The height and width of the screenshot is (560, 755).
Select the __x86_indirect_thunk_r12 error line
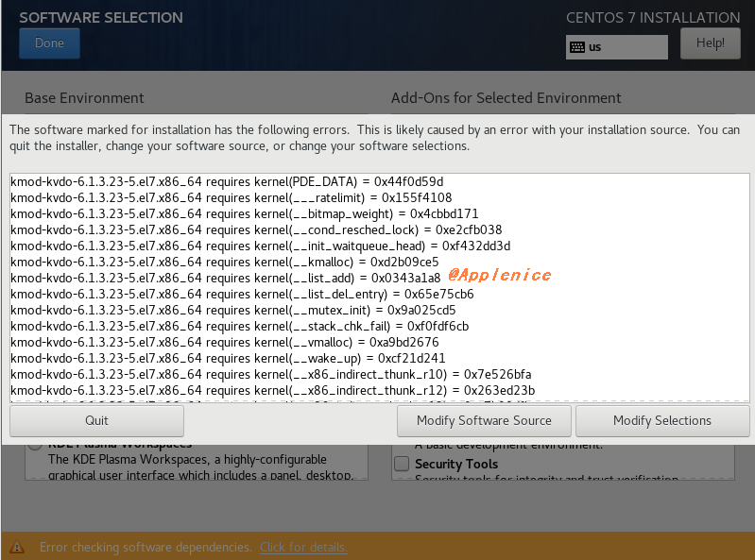272,390
